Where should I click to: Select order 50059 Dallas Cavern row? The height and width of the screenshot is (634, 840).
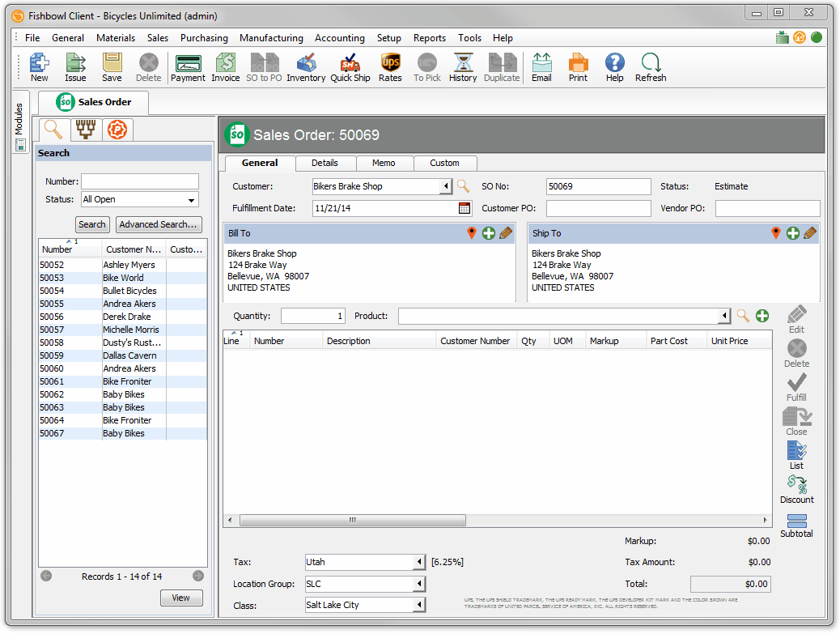(x=123, y=355)
